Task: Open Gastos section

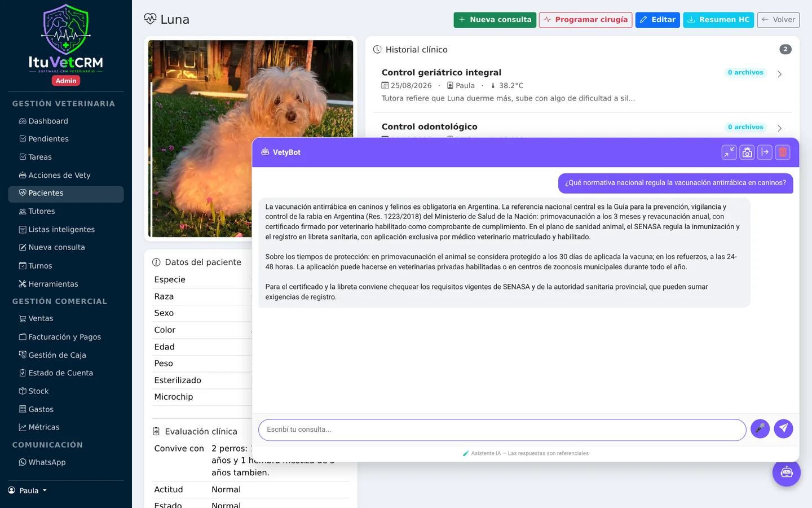Action: click(x=66, y=409)
